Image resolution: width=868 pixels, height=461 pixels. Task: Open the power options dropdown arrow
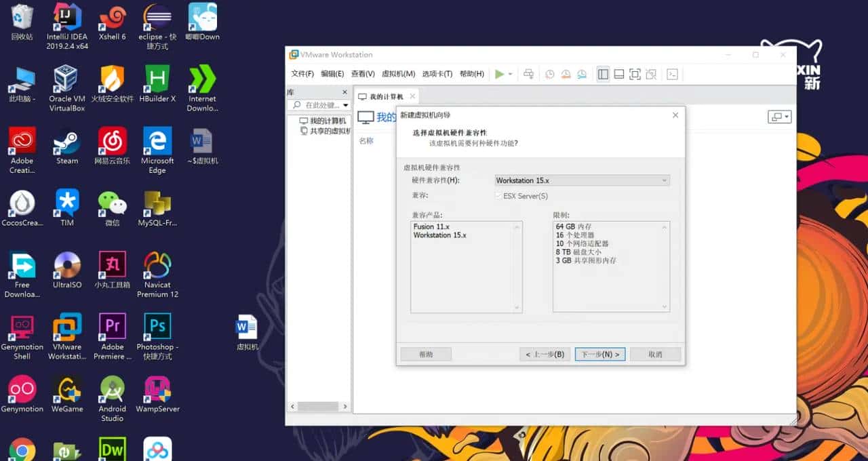click(510, 74)
